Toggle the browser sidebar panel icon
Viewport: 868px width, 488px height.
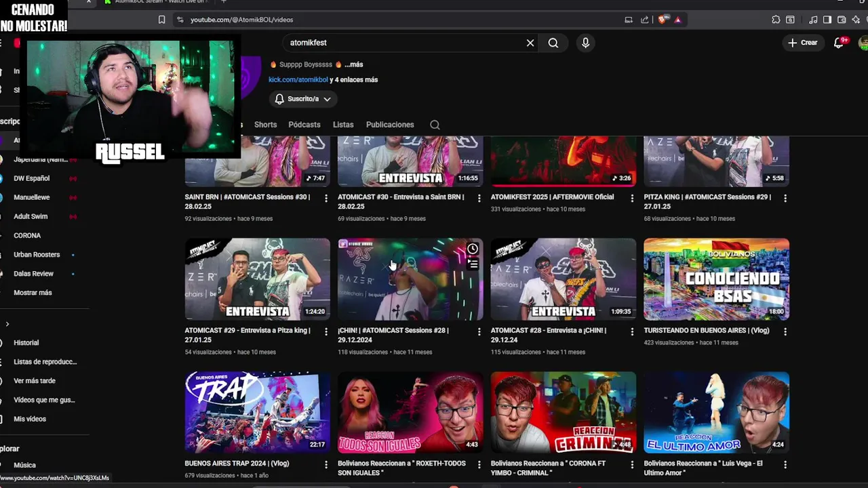(827, 20)
